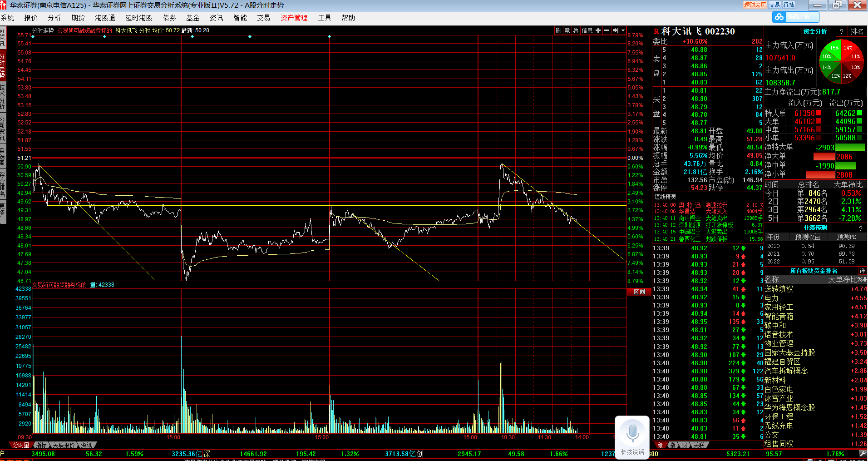The height and width of the screenshot is (461, 868).
Task: Click the red R margin-trading marker
Action: click(x=656, y=31)
